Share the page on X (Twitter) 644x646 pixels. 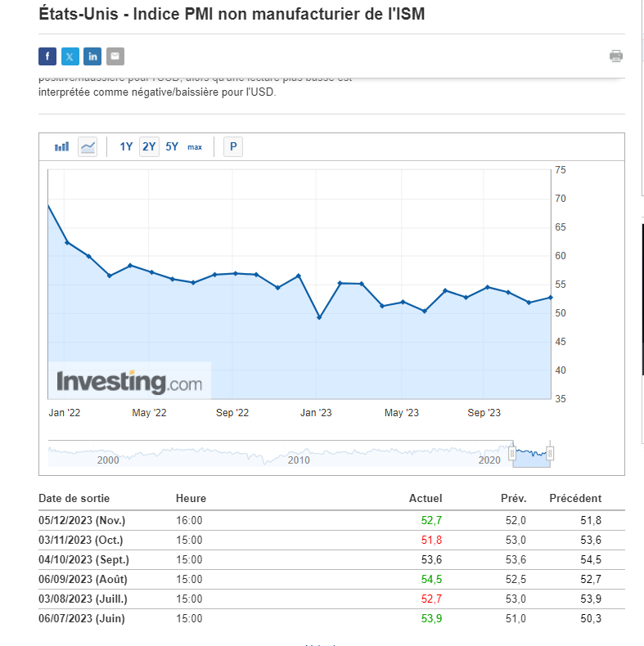[x=70, y=56]
